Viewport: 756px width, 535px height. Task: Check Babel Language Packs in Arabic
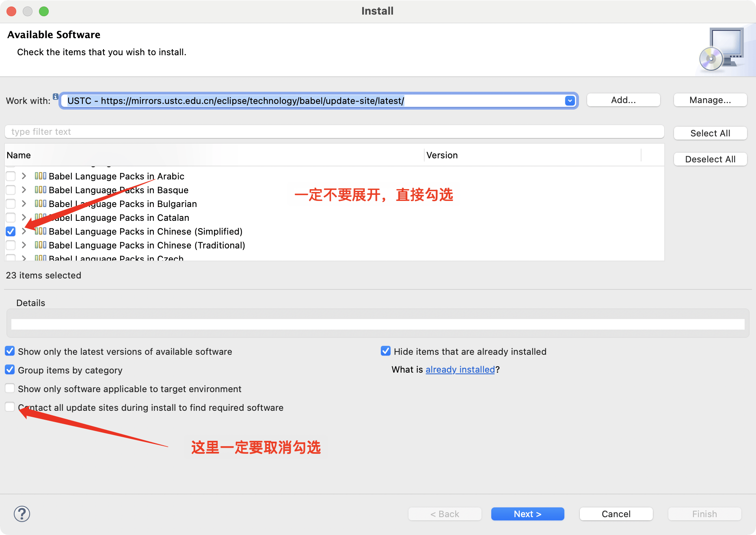click(11, 176)
